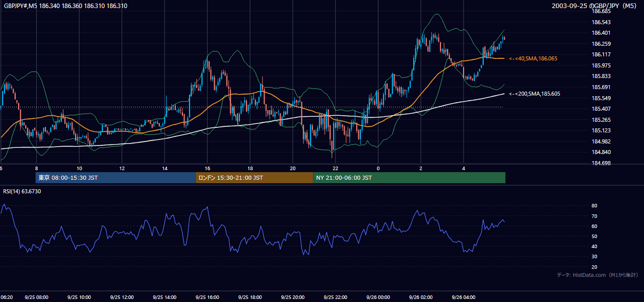Click price axis value 185.833

[x=601, y=76]
